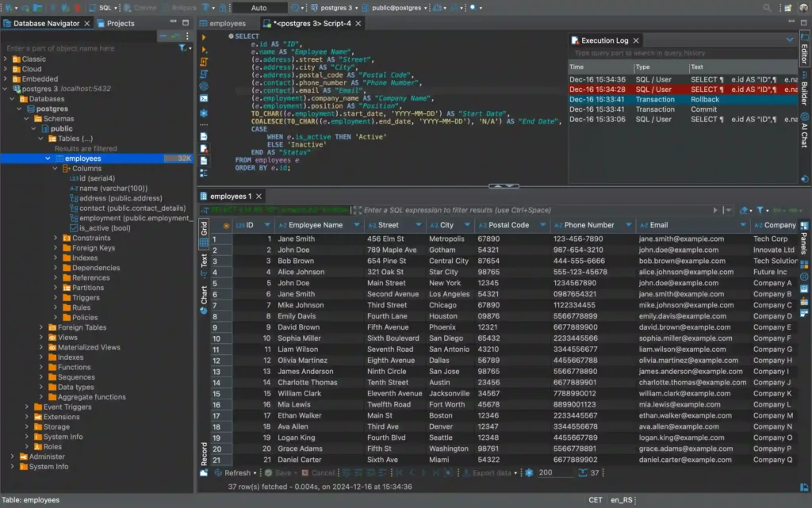Rollback the current transaction
812x508 pixels.
(184, 7)
